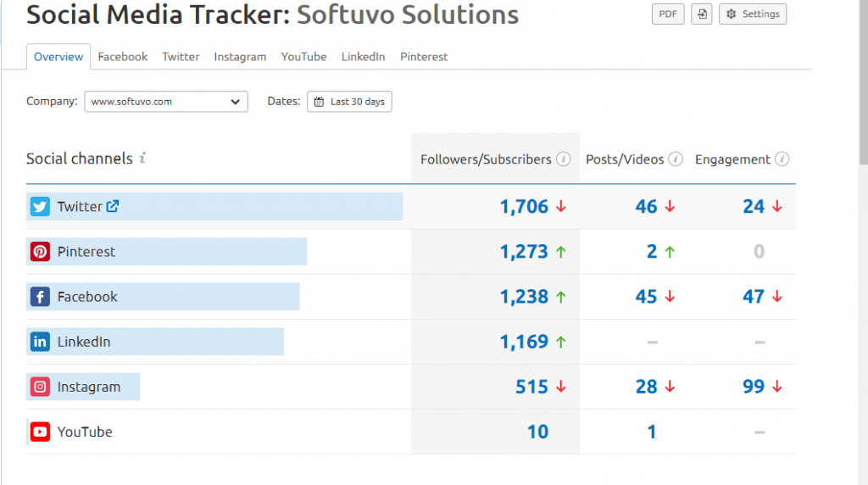Click Facebook posts value 45
This screenshot has width=868, height=485.
(646, 297)
